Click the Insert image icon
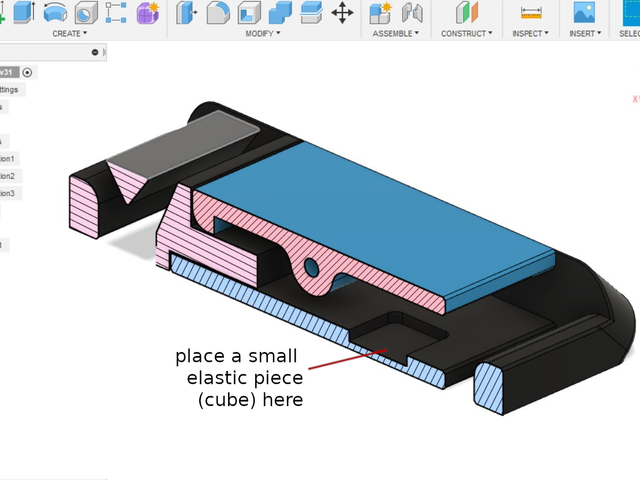This screenshot has height=480, width=640. 584,12
